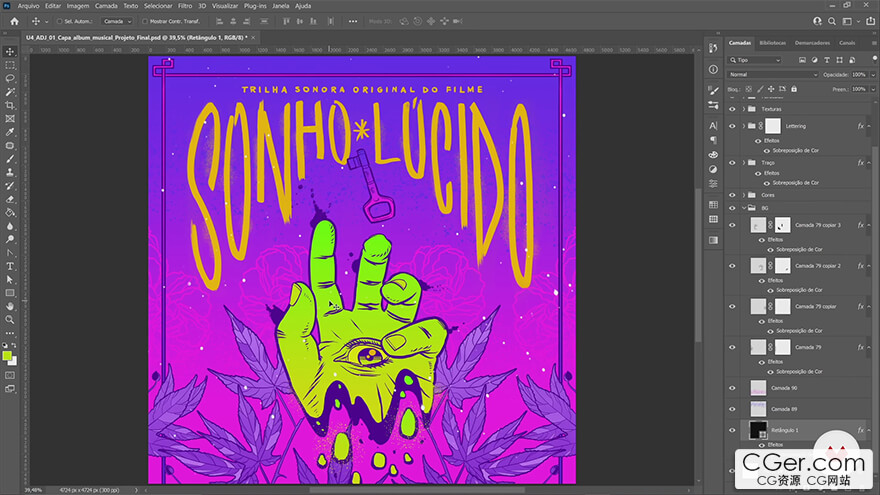Click the Opacidade 100% field
Image resolution: width=880 pixels, height=495 pixels.
click(x=859, y=75)
